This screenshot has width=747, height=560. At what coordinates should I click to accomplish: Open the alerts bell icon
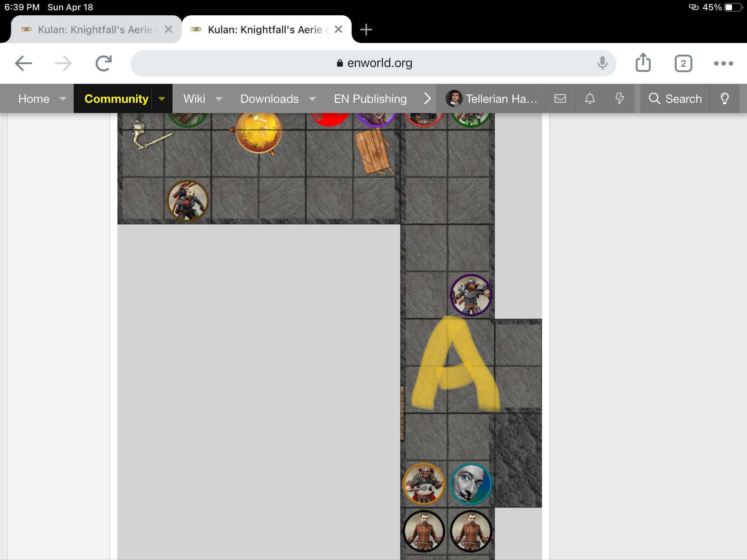(590, 98)
